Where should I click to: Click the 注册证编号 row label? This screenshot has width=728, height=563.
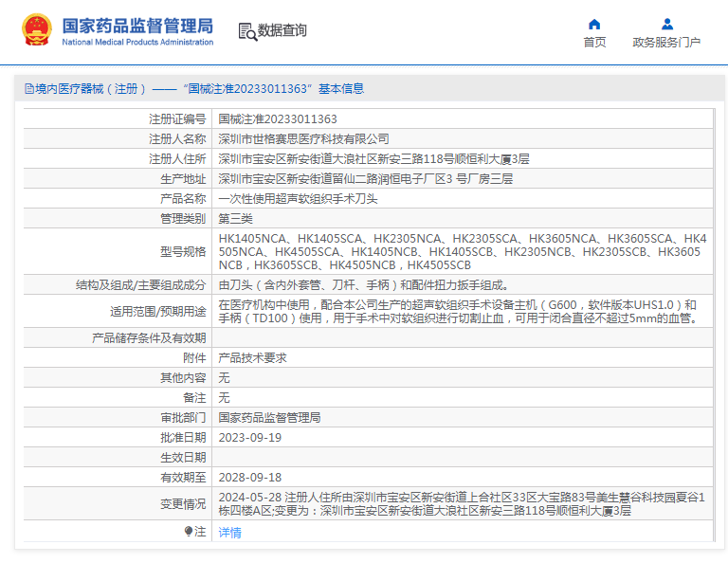(177, 119)
